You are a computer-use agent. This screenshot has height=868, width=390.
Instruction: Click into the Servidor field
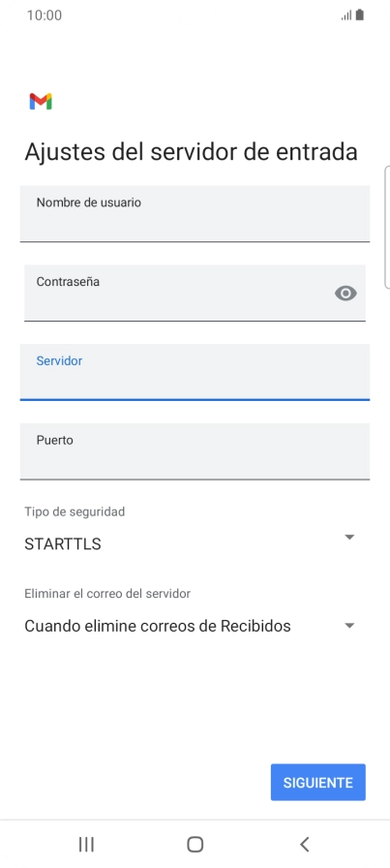pos(195,372)
